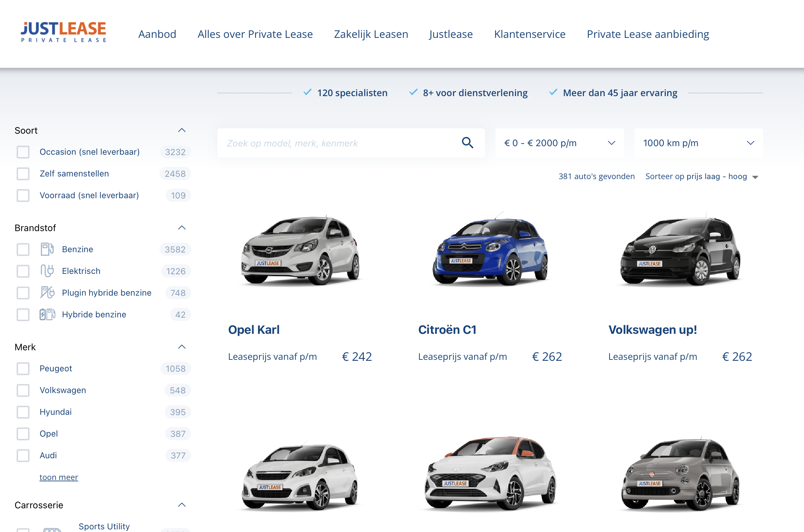
Task: Open the 1000 km p/m mileage dropdown
Action: (x=699, y=143)
